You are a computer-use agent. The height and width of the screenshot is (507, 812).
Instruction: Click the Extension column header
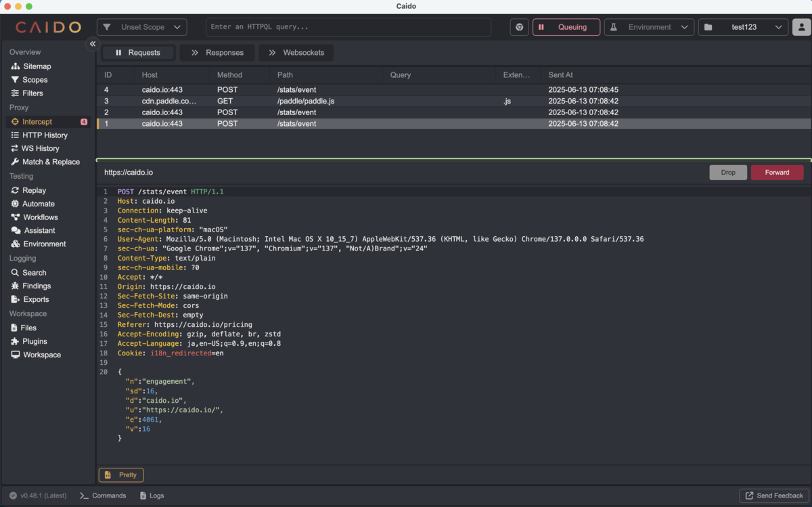pos(516,75)
